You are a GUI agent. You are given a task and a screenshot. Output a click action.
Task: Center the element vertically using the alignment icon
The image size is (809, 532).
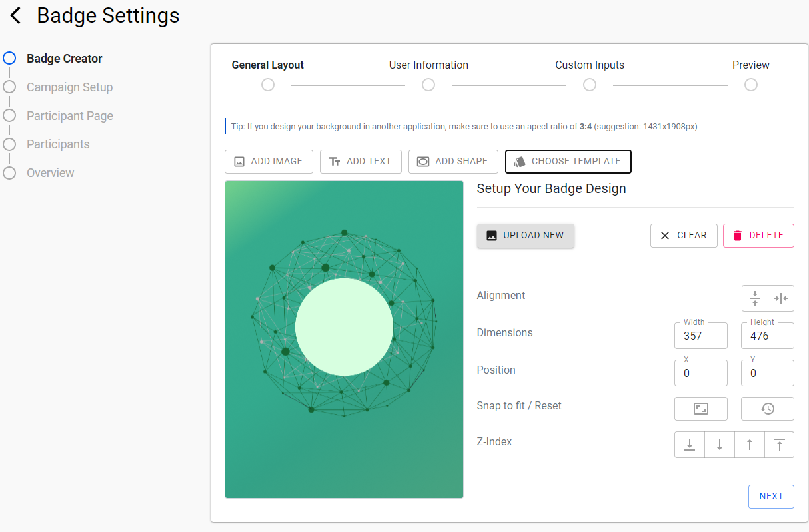pos(754,298)
